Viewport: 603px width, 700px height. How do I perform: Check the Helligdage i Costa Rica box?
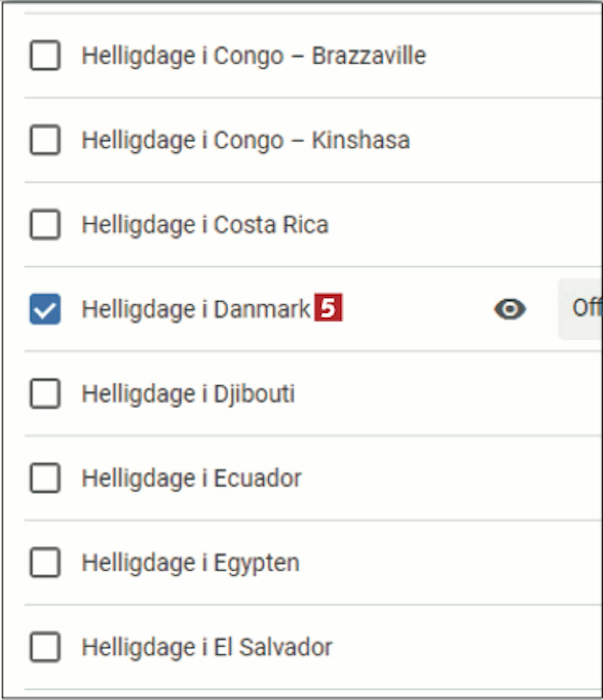click(45, 224)
